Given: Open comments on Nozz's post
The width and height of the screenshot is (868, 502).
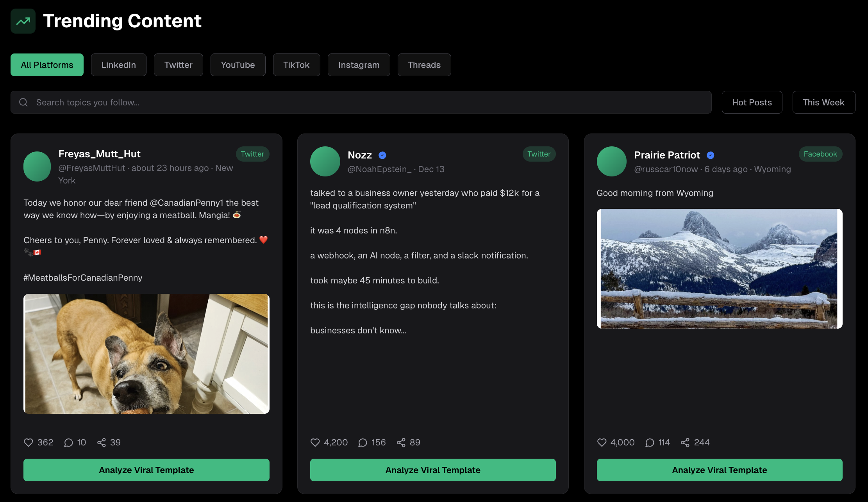Looking at the screenshot, I should [363, 442].
